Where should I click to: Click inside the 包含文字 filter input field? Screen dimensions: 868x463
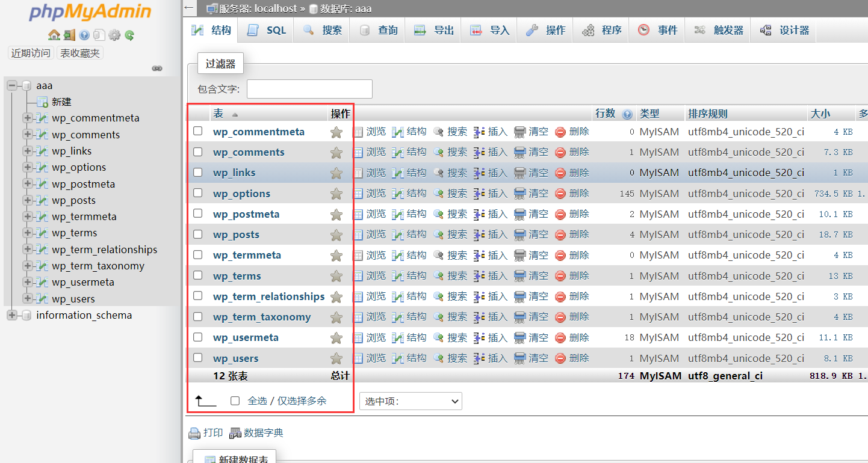(309, 88)
